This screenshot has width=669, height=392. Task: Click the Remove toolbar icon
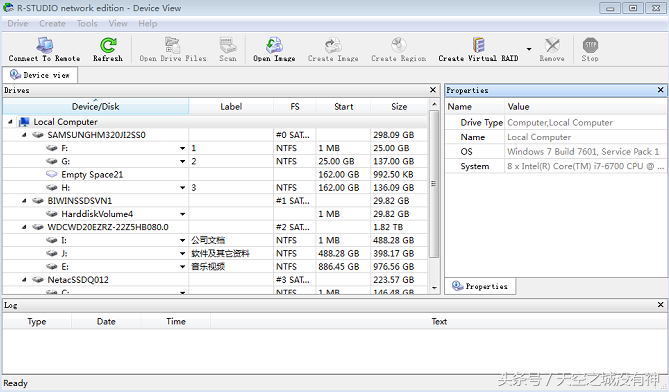pos(552,45)
